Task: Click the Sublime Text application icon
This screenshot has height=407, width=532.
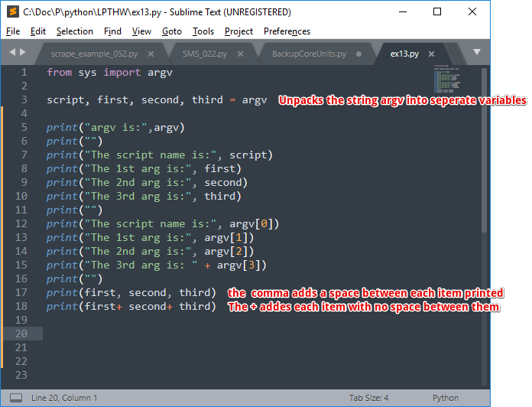Action: pyautogui.click(x=12, y=12)
